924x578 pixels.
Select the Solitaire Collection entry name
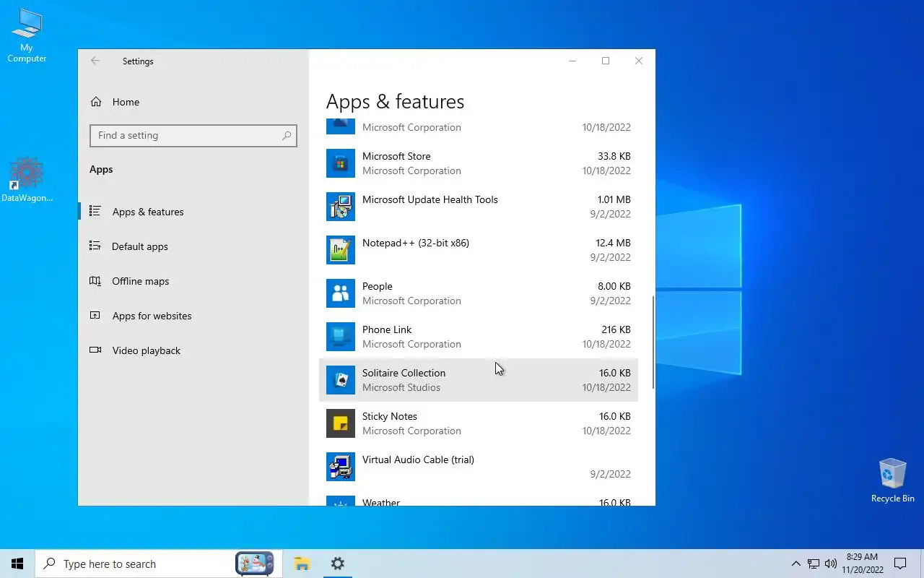point(404,373)
